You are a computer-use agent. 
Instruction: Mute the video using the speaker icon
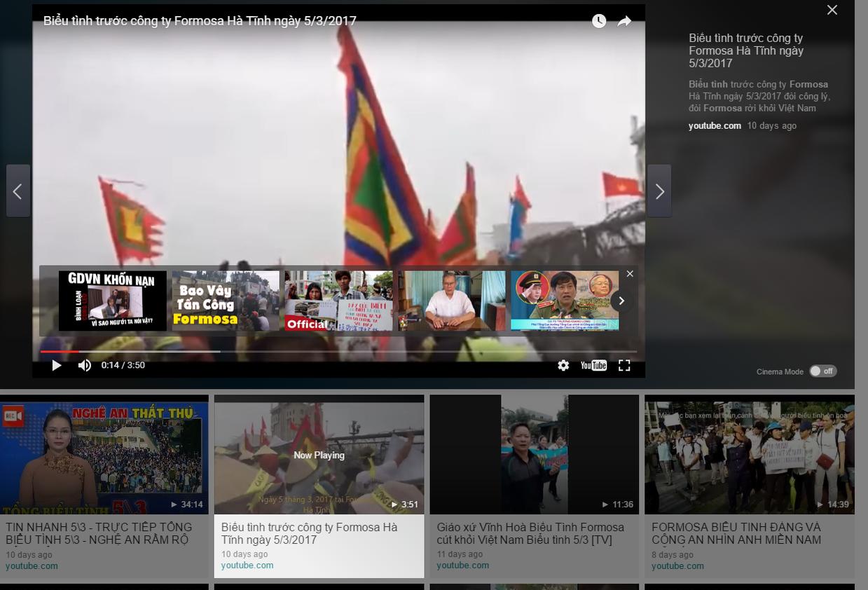pyautogui.click(x=85, y=365)
